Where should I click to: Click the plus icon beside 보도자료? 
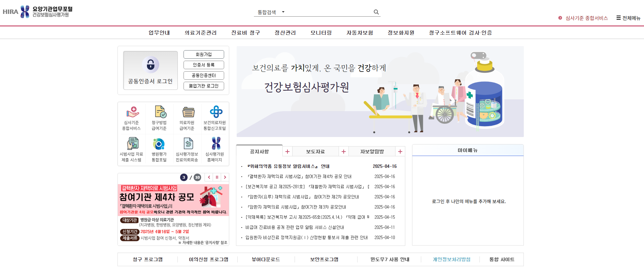[344, 152]
